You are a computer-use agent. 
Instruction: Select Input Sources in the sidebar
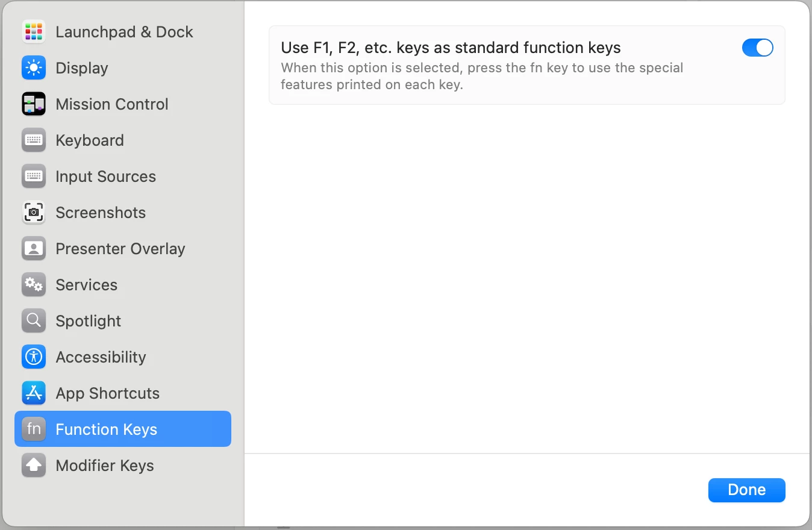105,176
